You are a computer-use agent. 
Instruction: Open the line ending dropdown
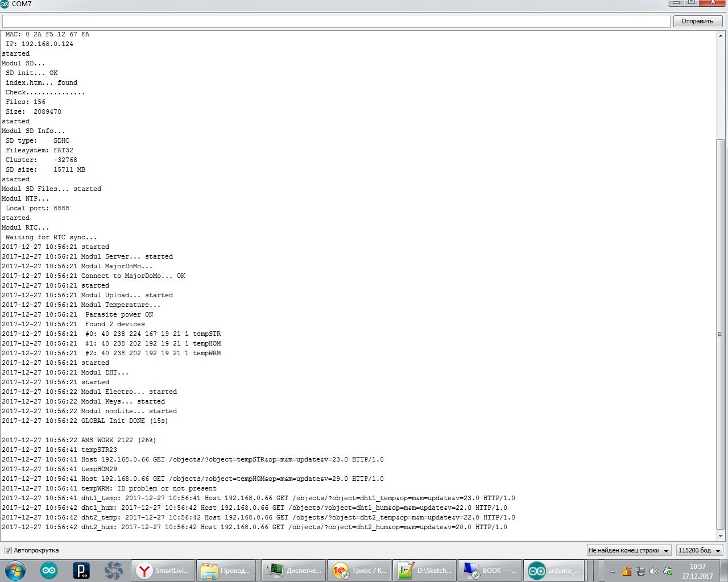point(629,550)
